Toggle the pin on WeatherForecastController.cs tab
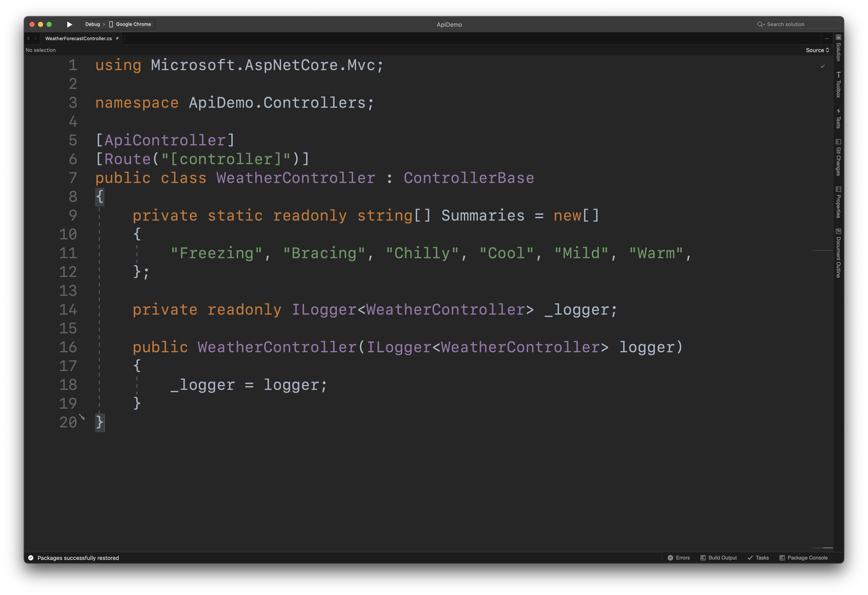The height and width of the screenshot is (595, 868). (x=117, y=38)
